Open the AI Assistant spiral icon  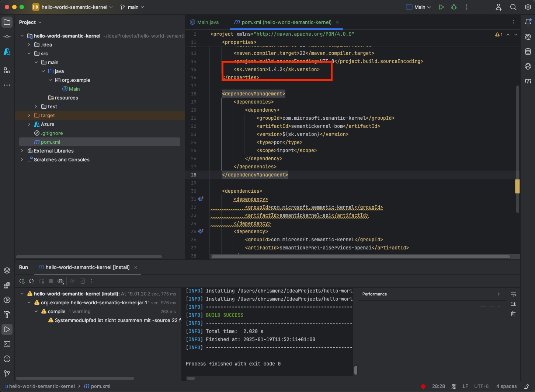tap(528, 37)
